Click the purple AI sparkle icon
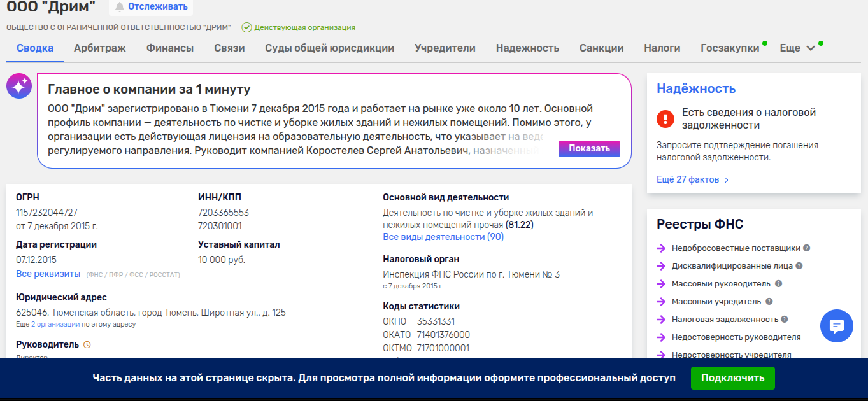This screenshot has width=868, height=401. [19, 86]
